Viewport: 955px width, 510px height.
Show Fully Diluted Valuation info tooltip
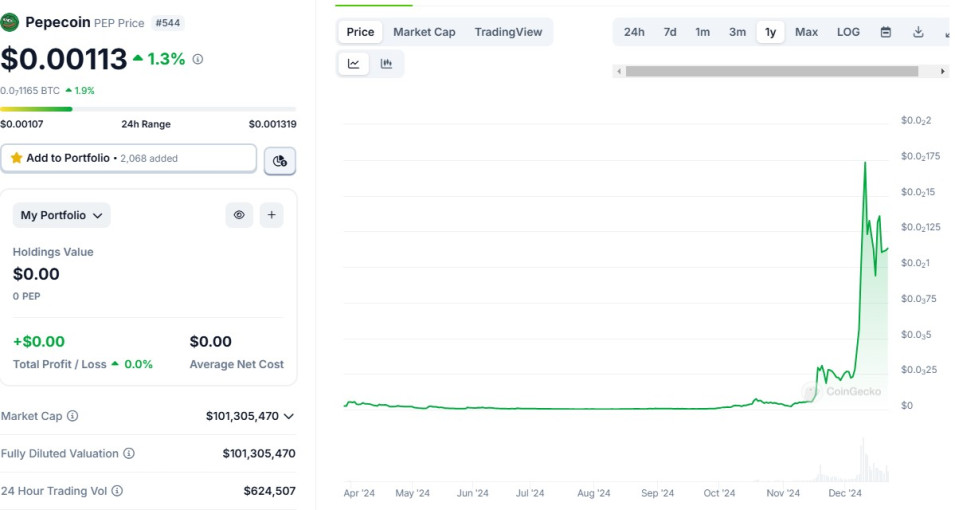129,453
